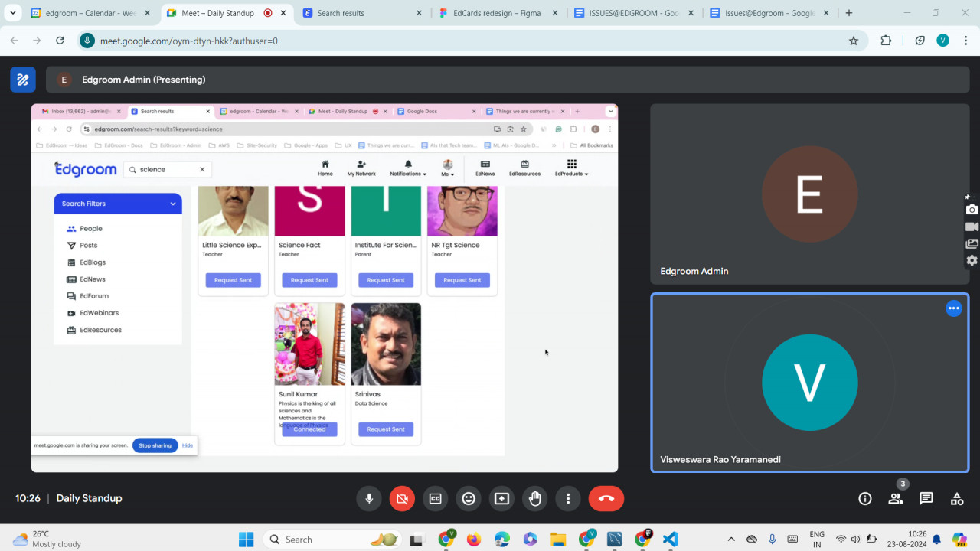The width and height of the screenshot is (980, 551).
Task: Expand the Me profile dropdown
Action: click(x=448, y=168)
